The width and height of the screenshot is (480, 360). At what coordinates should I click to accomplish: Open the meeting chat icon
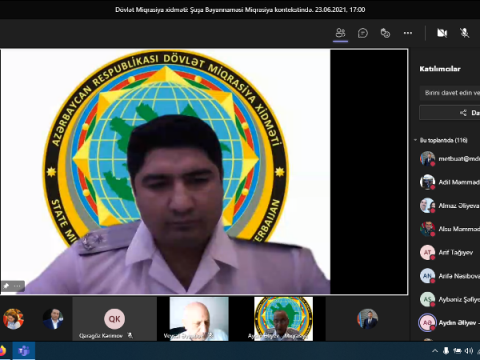pos(363,33)
